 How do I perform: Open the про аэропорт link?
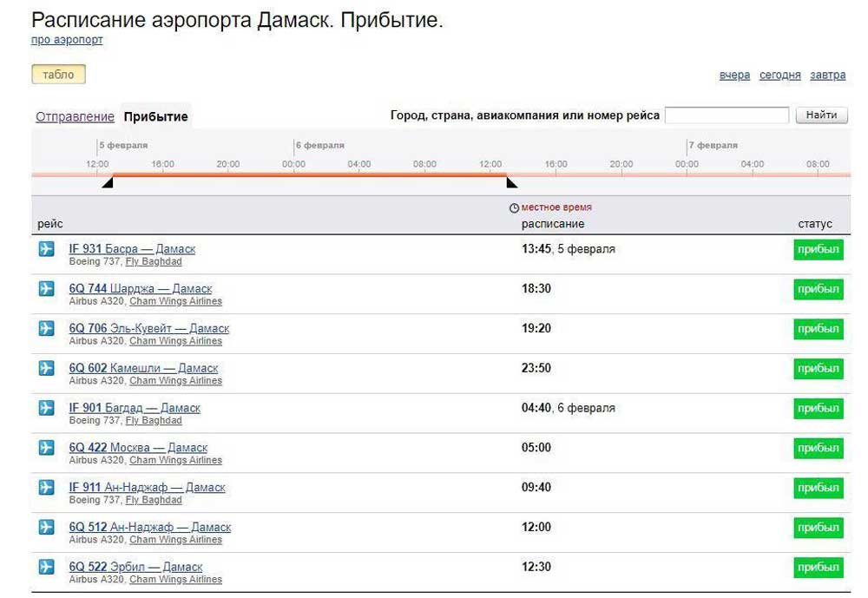click(x=67, y=40)
